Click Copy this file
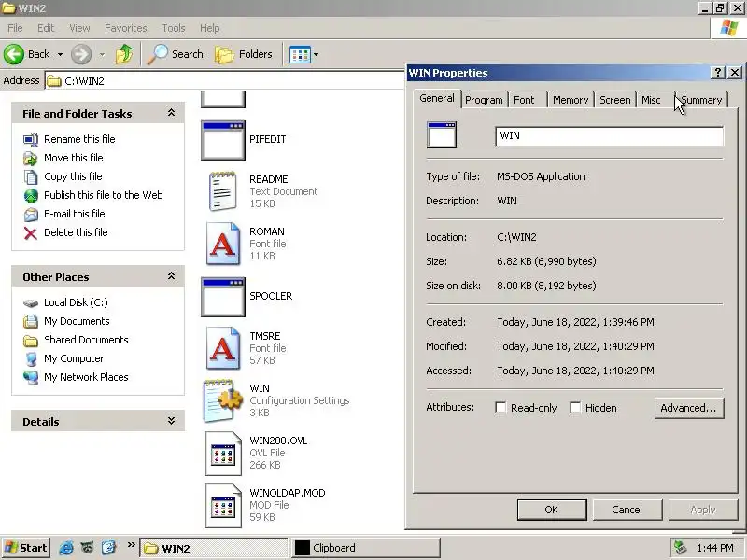747x560 pixels. (73, 176)
